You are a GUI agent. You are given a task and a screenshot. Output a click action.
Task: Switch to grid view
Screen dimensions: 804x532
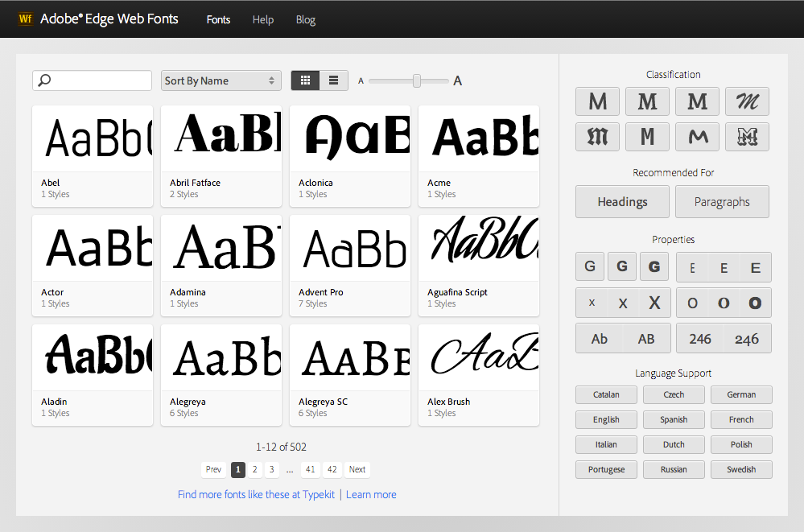[x=306, y=80]
